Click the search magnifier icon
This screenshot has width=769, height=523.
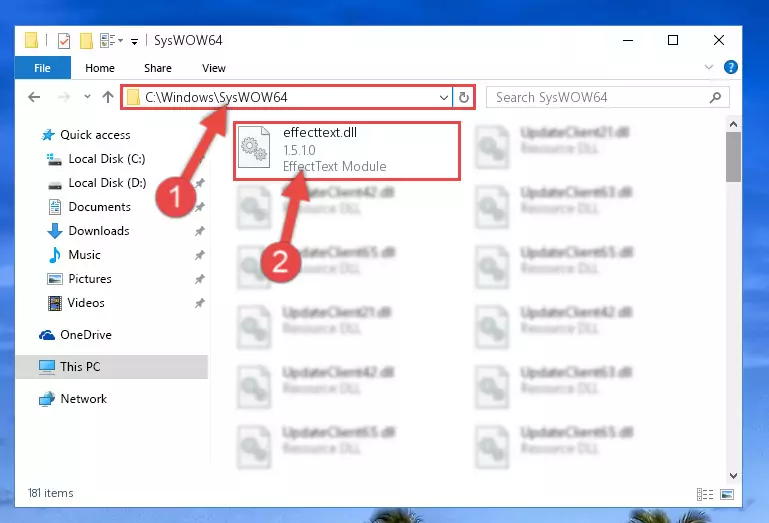(716, 97)
